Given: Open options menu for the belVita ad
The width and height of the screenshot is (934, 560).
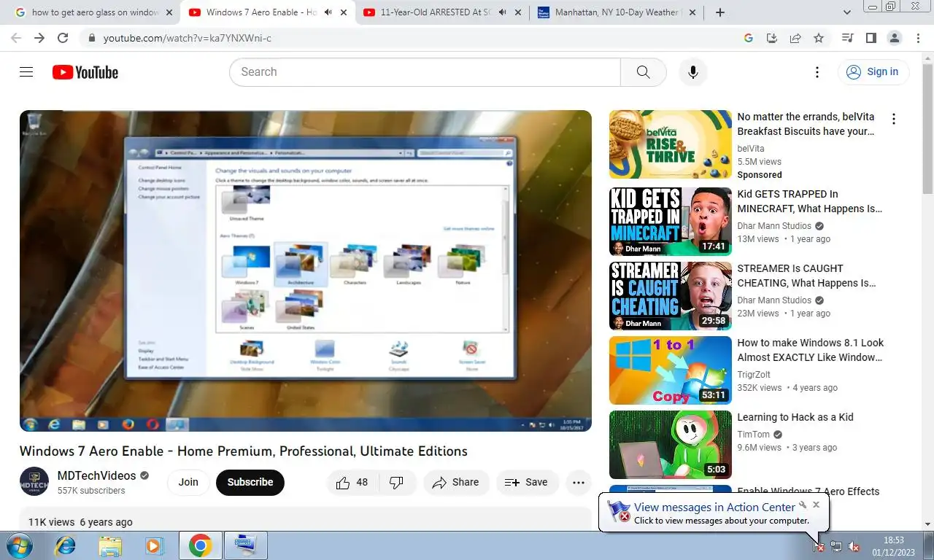Looking at the screenshot, I should coord(894,119).
